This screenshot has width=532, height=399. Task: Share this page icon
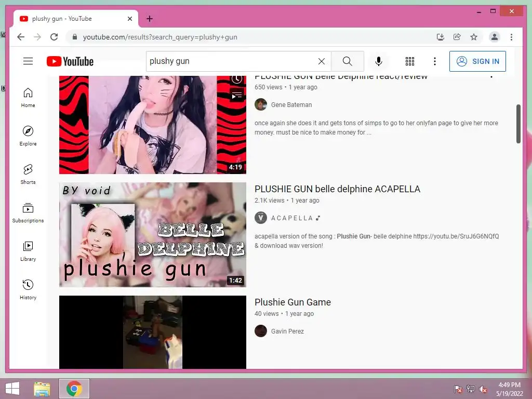[457, 37]
